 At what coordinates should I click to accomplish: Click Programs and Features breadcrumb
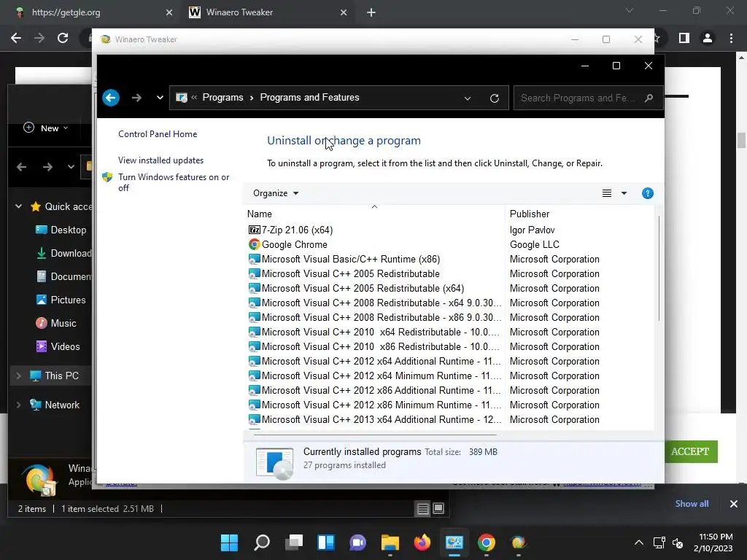tap(309, 98)
